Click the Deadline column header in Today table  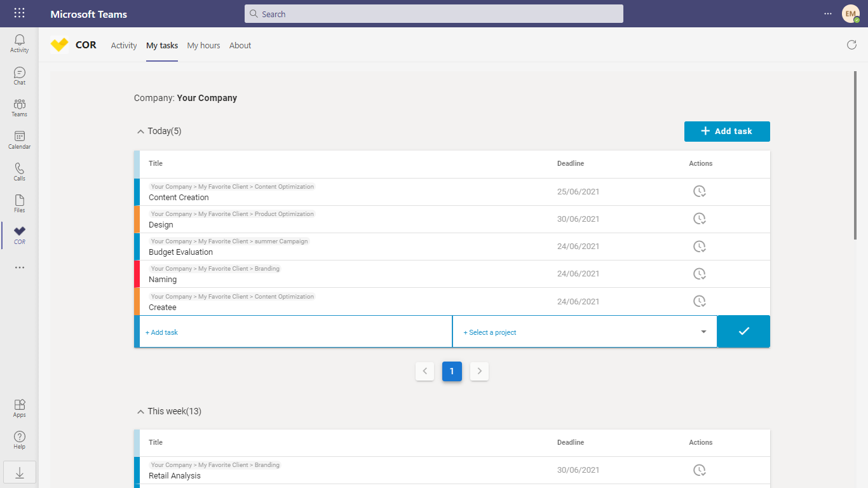tap(571, 164)
